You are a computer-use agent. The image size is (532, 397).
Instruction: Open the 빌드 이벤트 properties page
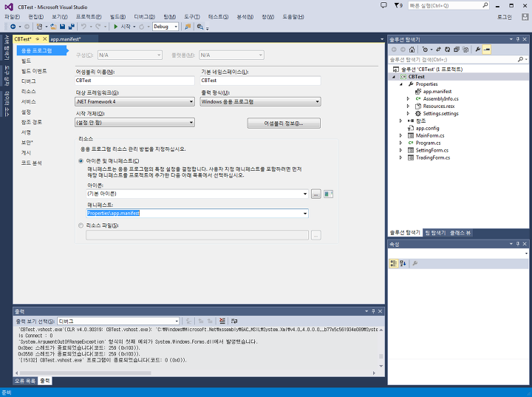pyautogui.click(x=34, y=71)
